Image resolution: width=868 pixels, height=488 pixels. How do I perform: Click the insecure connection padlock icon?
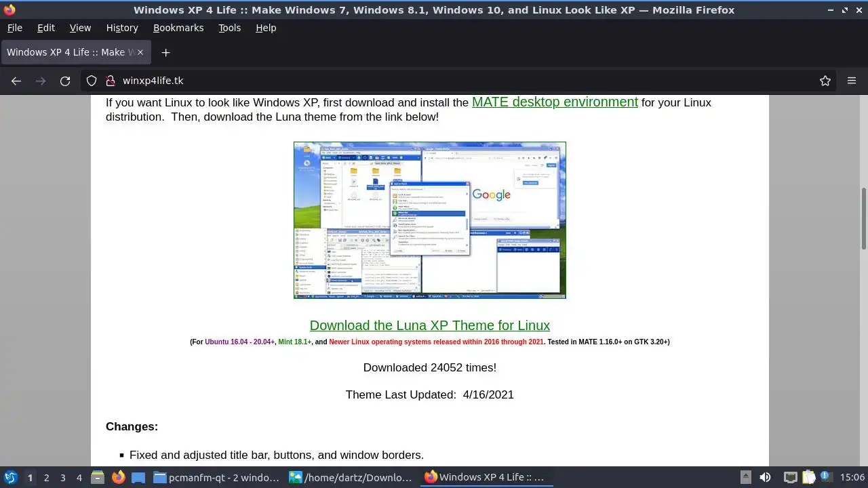coord(111,81)
